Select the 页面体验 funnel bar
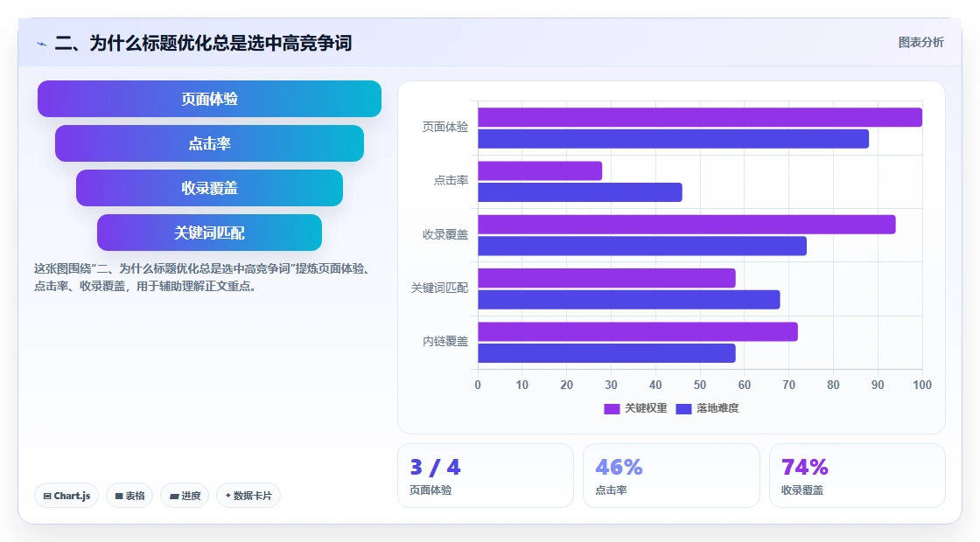The width and height of the screenshot is (980, 542). (209, 99)
